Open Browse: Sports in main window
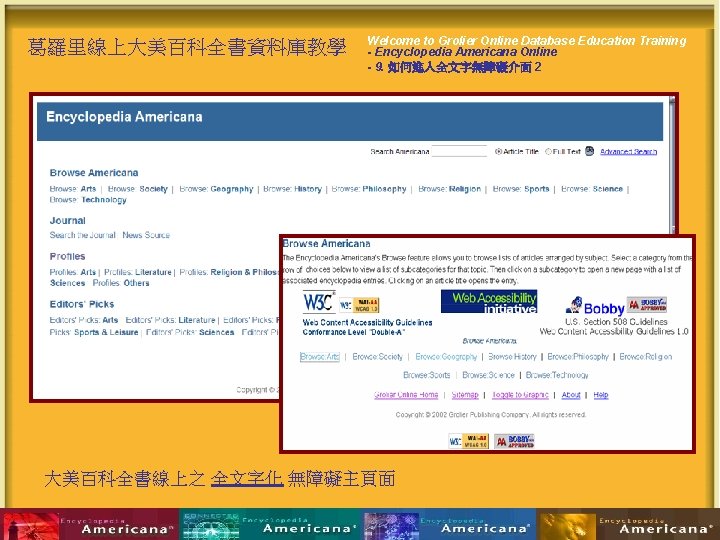 [x=521, y=189]
